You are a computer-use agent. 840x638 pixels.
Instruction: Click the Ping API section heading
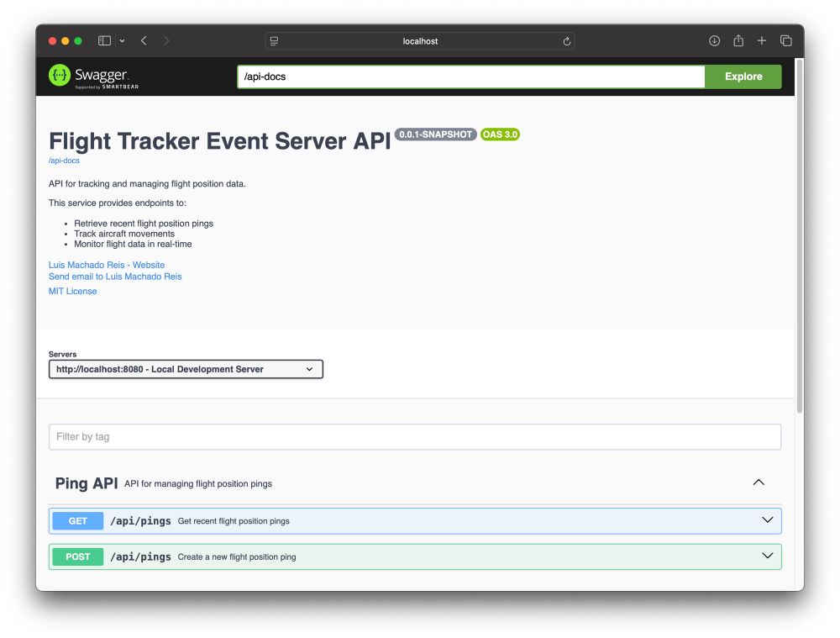(x=87, y=483)
